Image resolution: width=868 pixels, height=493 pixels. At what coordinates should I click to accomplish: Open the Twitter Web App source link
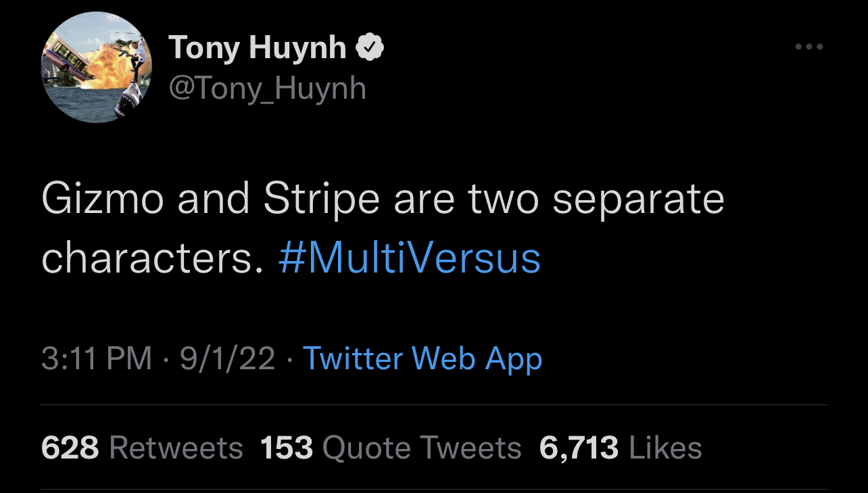pyautogui.click(x=423, y=358)
